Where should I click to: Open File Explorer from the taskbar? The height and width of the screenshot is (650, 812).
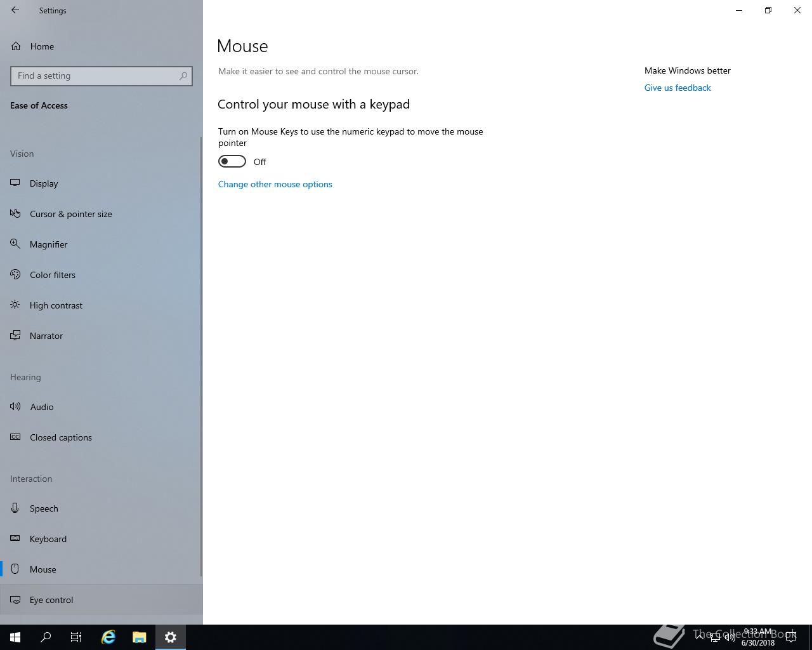[x=140, y=637]
